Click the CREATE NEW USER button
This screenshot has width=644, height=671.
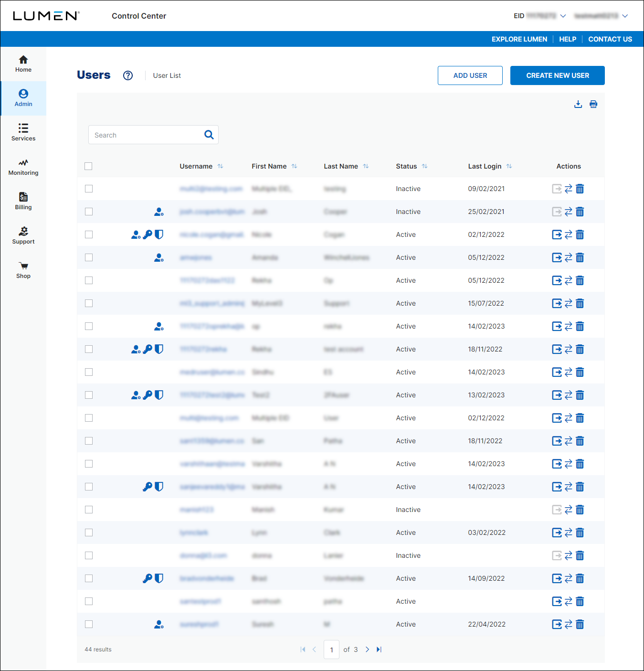point(558,75)
